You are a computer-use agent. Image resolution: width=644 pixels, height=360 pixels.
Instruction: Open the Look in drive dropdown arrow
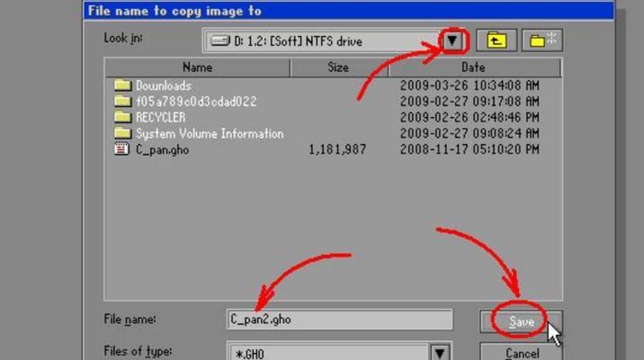pos(452,40)
